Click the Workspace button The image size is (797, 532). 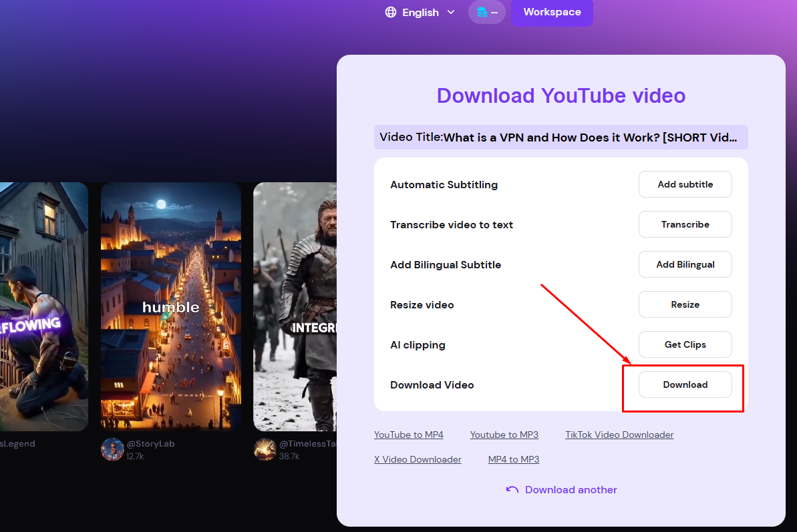point(552,12)
